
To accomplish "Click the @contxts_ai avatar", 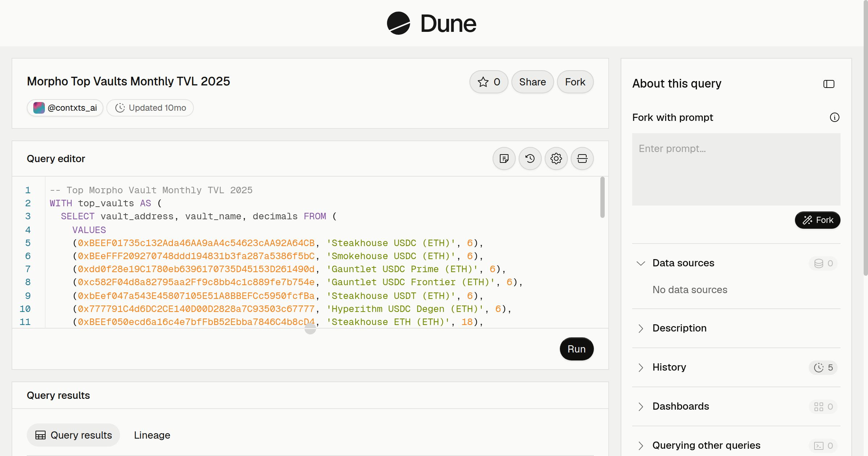I will point(39,108).
